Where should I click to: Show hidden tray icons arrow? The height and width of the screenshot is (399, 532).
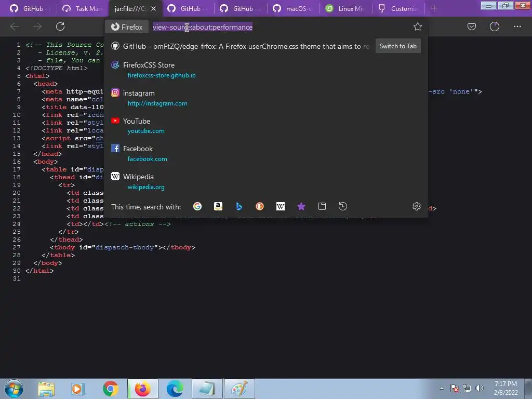pyautogui.click(x=442, y=389)
